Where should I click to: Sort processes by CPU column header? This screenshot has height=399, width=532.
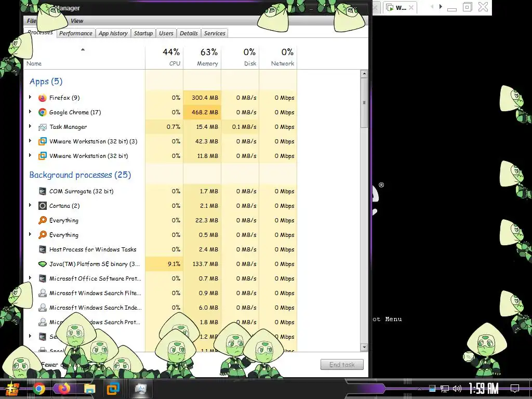click(164, 57)
